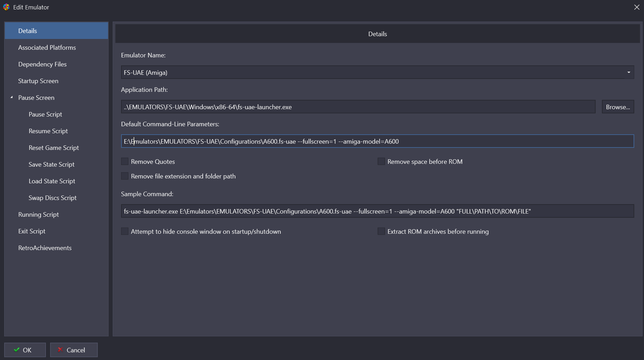The image size is (644, 360).
Task: Close the Edit Emulator window
Action: [636, 7]
